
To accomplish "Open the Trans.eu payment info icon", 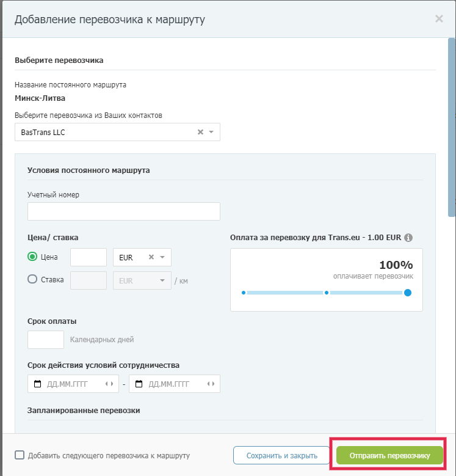I will click(408, 238).
